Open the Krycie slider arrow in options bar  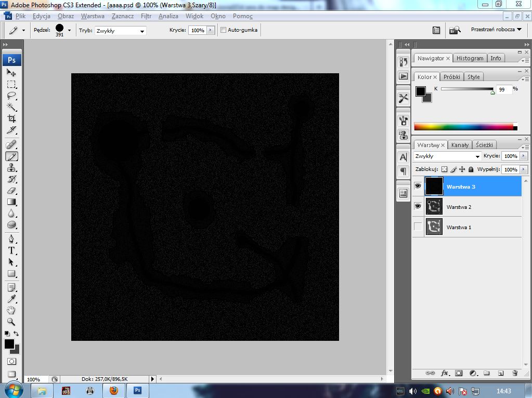[x=211, y=30]
